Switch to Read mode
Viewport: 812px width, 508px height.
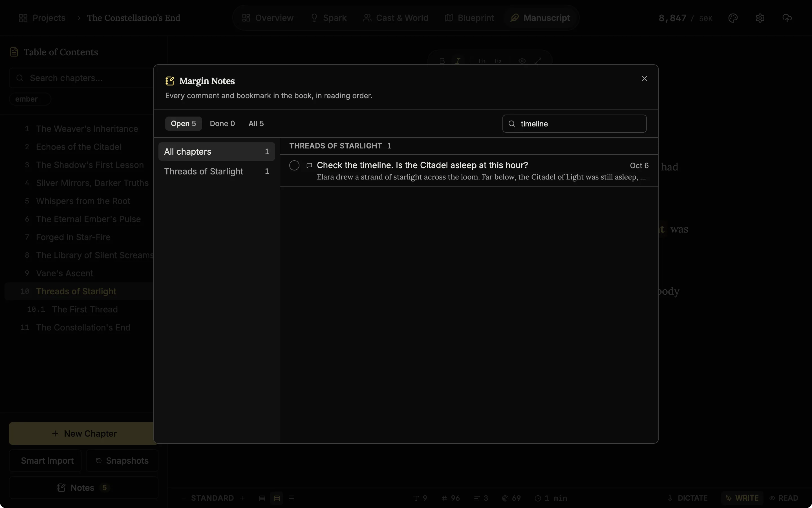784,498
